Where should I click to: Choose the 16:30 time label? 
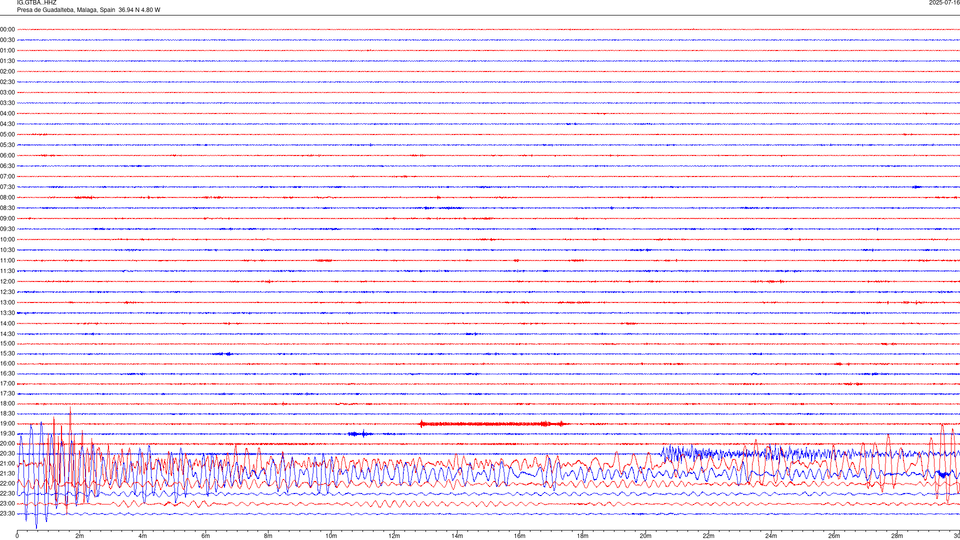[7, 373]
